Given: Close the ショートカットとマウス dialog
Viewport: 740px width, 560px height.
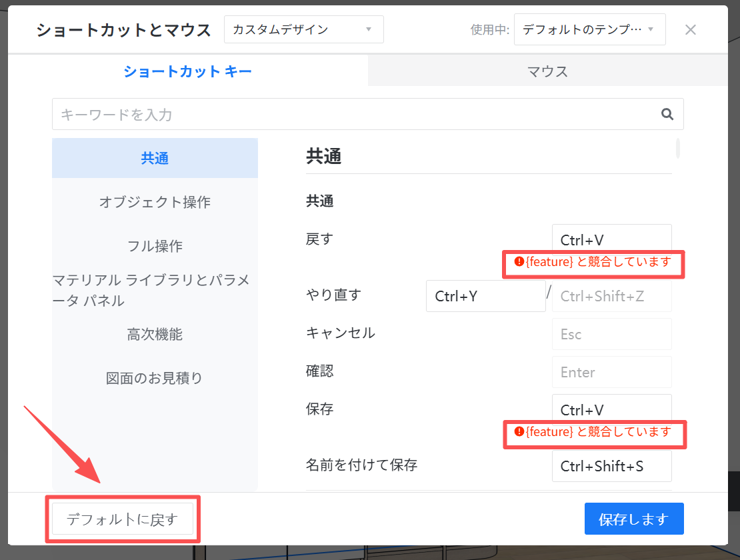Looking at the screenshot, I should (x=691, y=30).
